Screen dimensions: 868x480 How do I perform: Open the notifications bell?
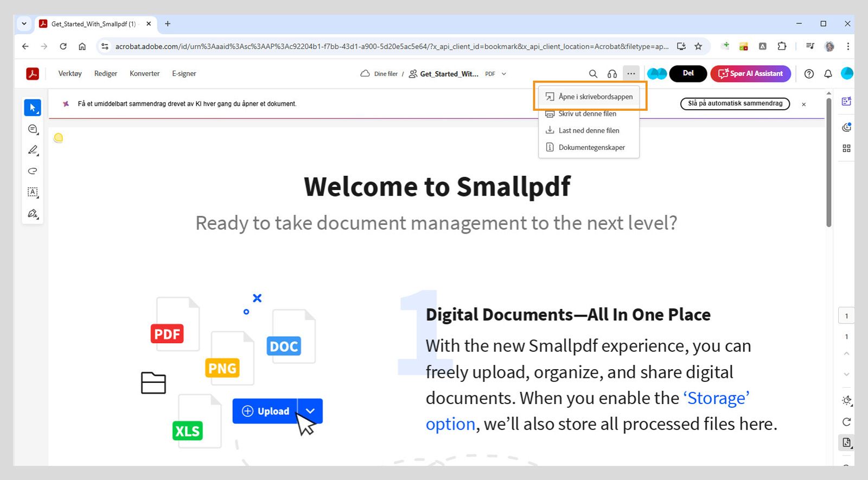tap(828, 74)
